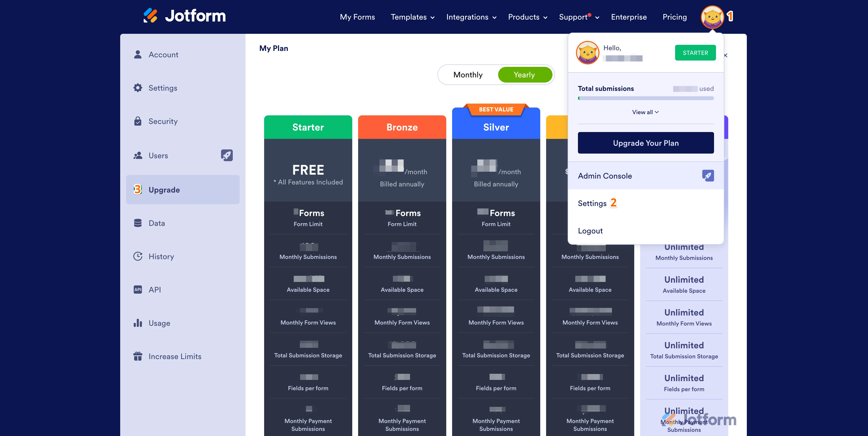Open the Security section in sidebar
This screenshot has width=868, height=436.
pos(183,121)
